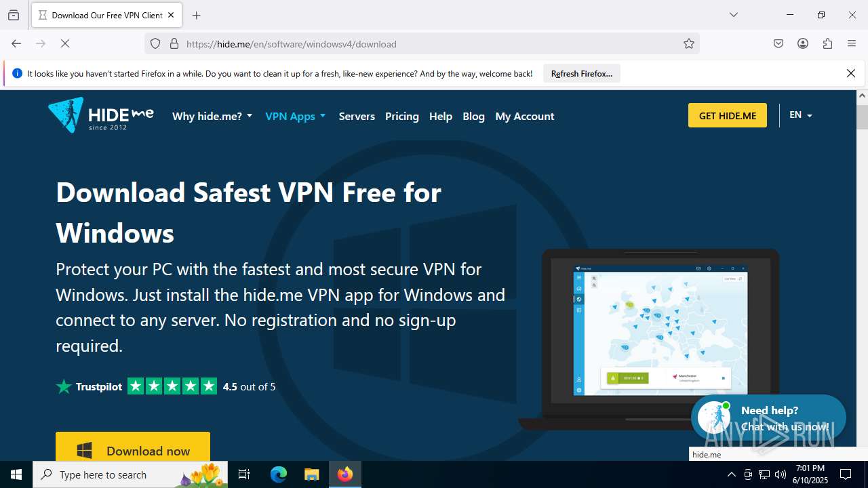Click the hide.me logo
The height and width of the screenshot is (488, 868).
tap(101, 115)
